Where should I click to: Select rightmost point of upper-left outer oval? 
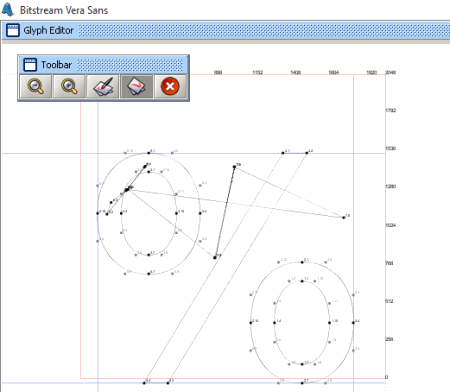click(200, 213)
